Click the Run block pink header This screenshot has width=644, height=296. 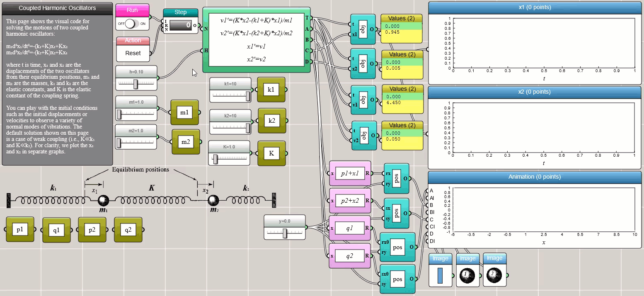click(132, 10)
